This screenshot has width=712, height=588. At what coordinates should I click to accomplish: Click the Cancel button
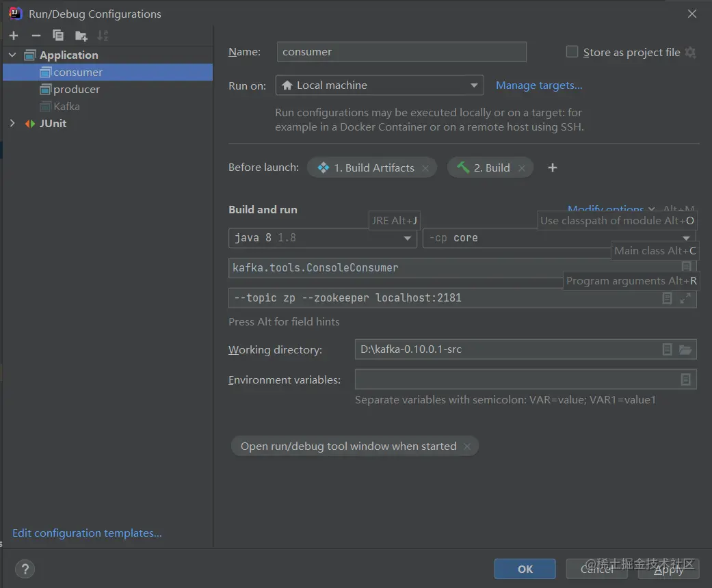(596, 569)
